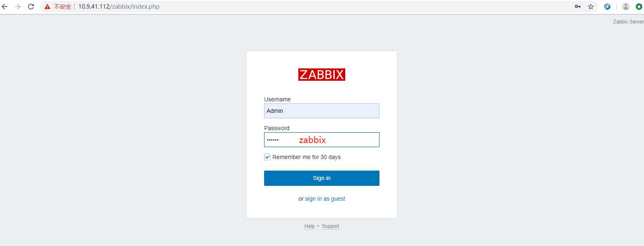Open the saved passwords key icon
The image size is (644, 246).
[578, 7]
